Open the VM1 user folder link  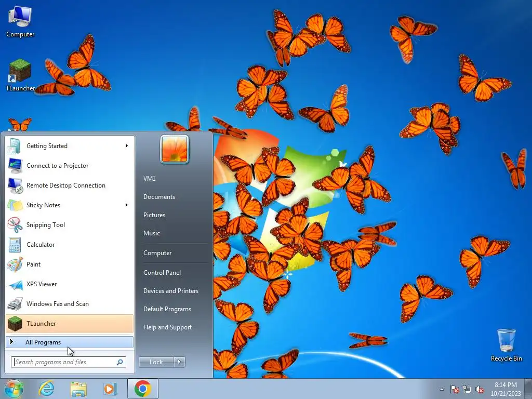click(x=149, y=179)
